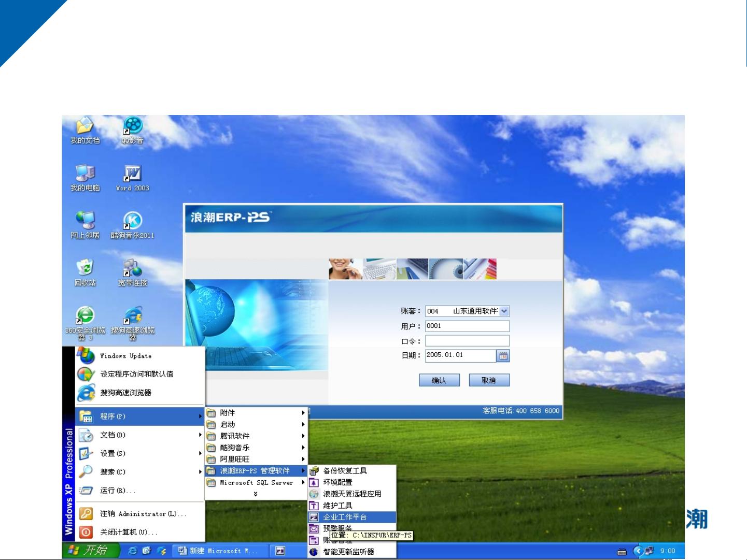Click the second Quick Launch browser icon
The image size is (747, 560).
146,551
